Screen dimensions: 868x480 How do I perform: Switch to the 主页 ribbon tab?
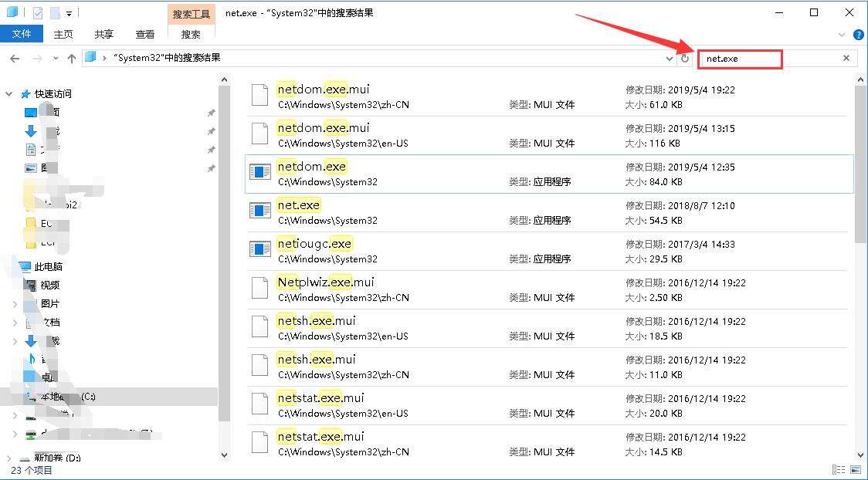pyautogui.click(x=63, y=34)
